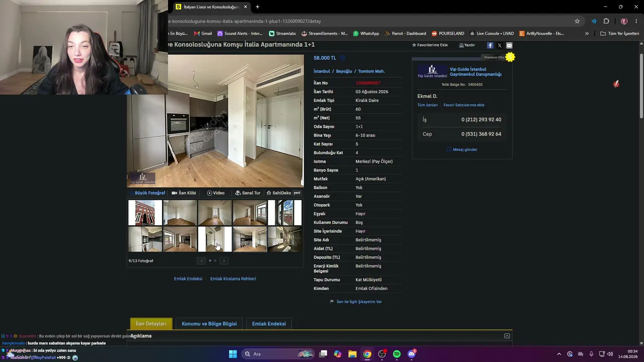Open the Tüm Yer İşaretleri folder
The height and width of the screenshot is (362, 644).
(x=620, y=34)
